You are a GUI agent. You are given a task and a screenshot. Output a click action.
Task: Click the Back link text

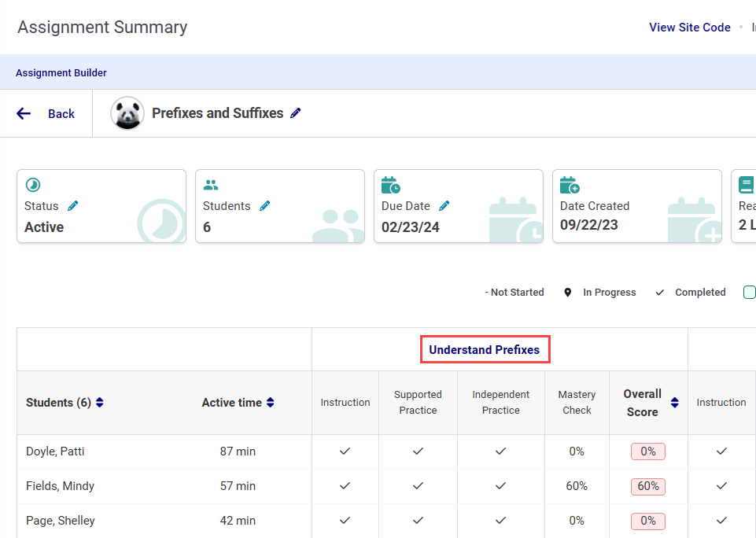click(61, 114)
